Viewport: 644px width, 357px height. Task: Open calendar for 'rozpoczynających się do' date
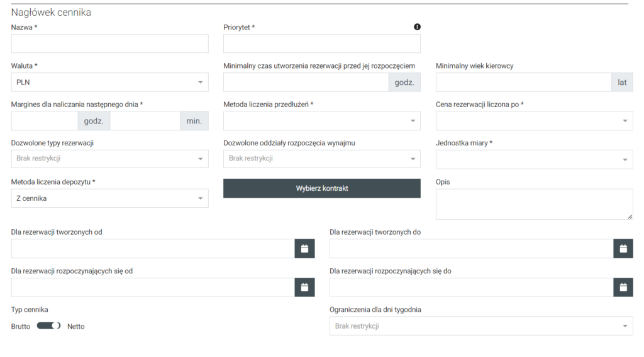[x=623, y=288]
